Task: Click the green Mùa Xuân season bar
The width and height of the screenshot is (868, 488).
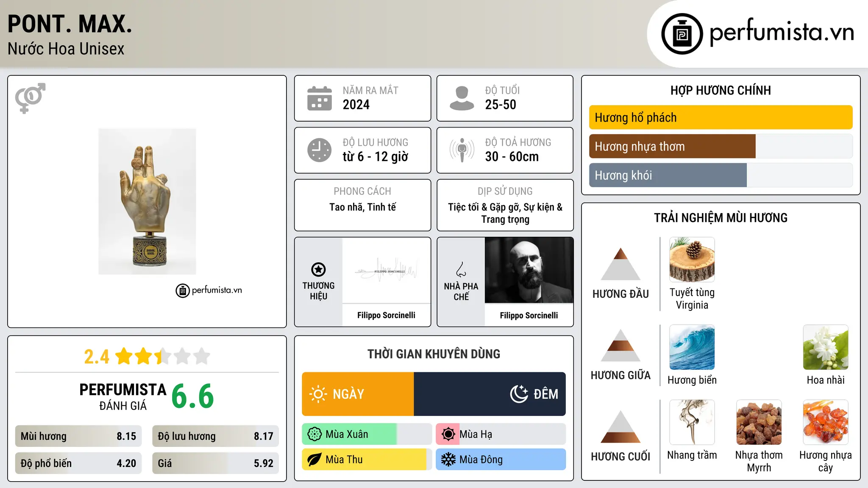Action: [x=349, y=434]
